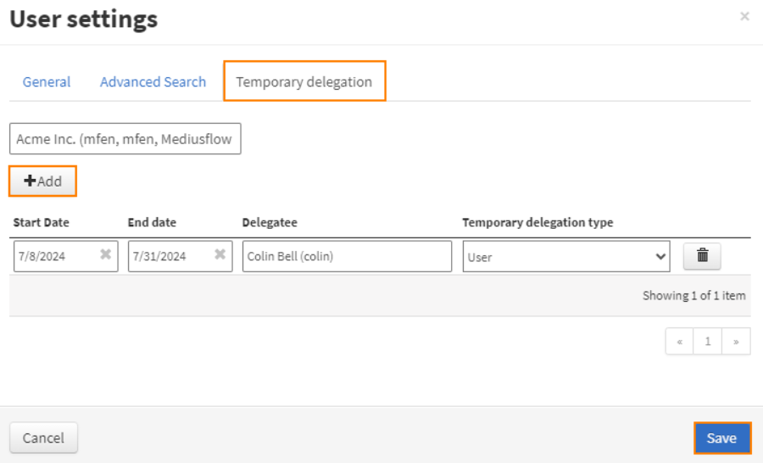The image size is (763, 463).
Task: Click Add to create a new delegation
Action: click(x=43, y=181)
